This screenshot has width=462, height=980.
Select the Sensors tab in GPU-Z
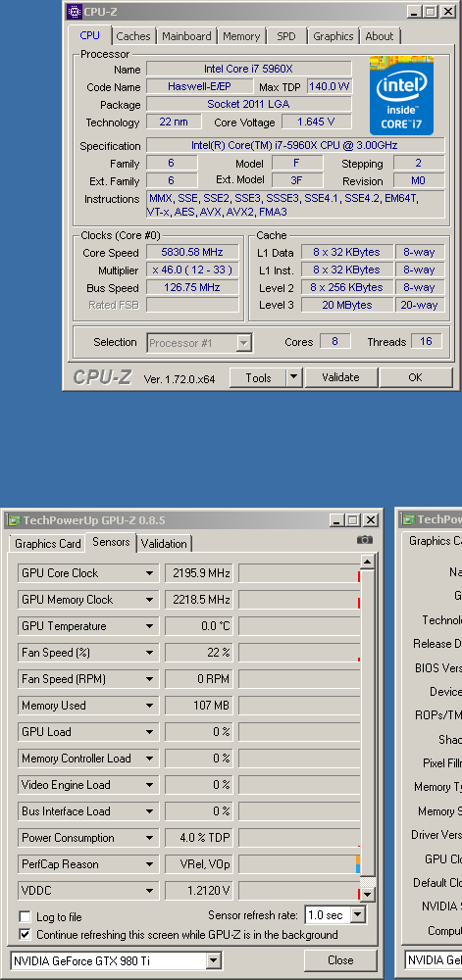(x=111, y=542)
